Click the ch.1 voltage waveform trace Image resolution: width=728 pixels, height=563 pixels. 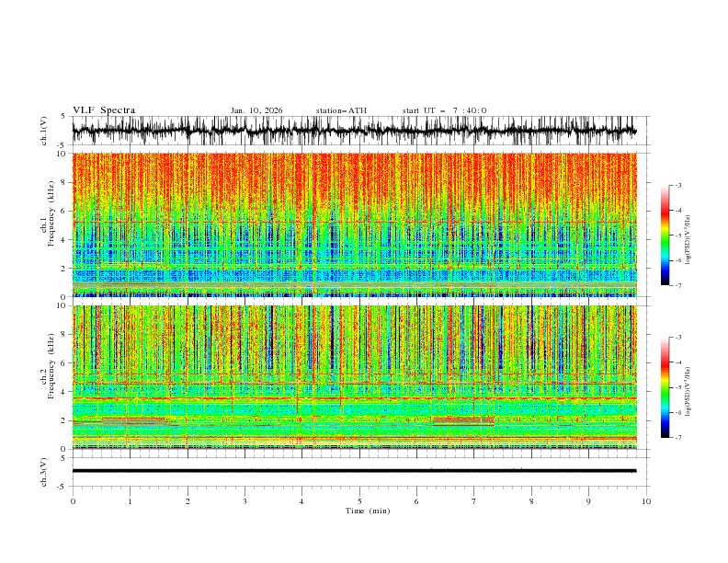354,131
